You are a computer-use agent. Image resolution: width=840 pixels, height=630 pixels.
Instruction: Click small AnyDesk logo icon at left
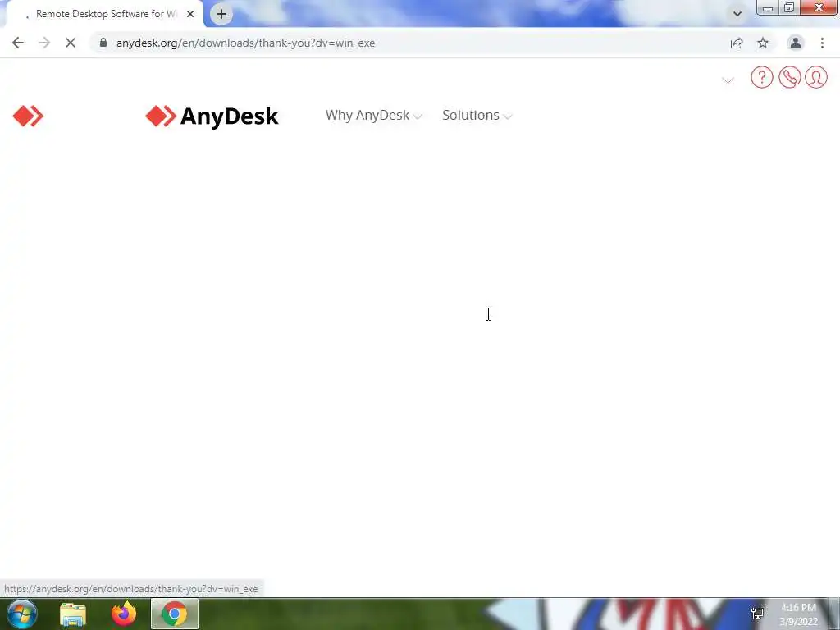point(28,116)
